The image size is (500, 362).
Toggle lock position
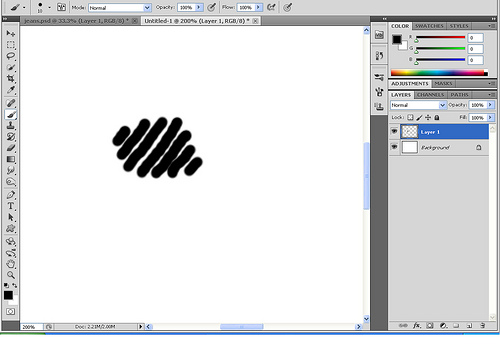(x=428, y=117)
